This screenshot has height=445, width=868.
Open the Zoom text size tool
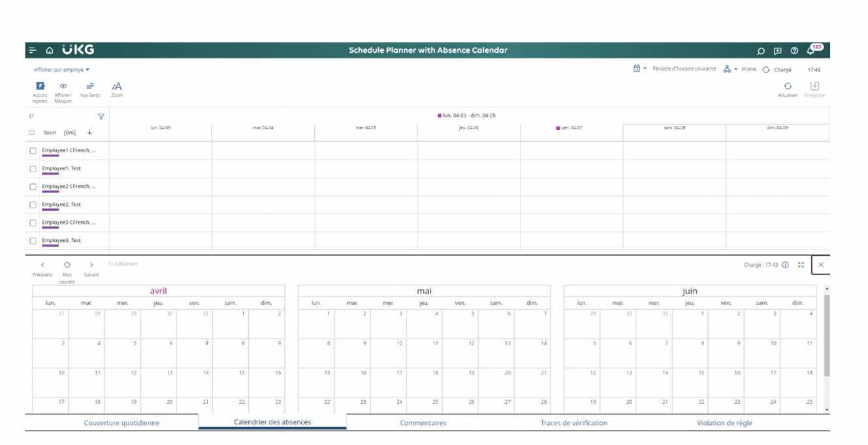[116, 87]
